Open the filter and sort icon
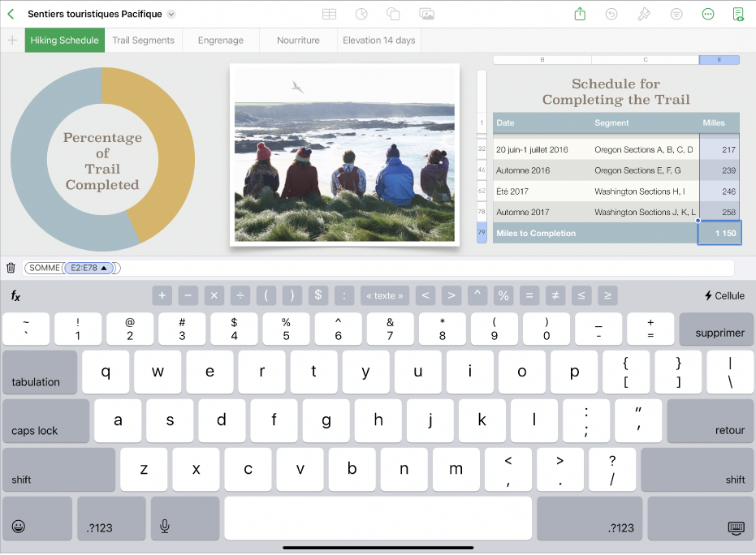Image resolution: width=756 pixels, height=555 pixels. coord(676,14)
